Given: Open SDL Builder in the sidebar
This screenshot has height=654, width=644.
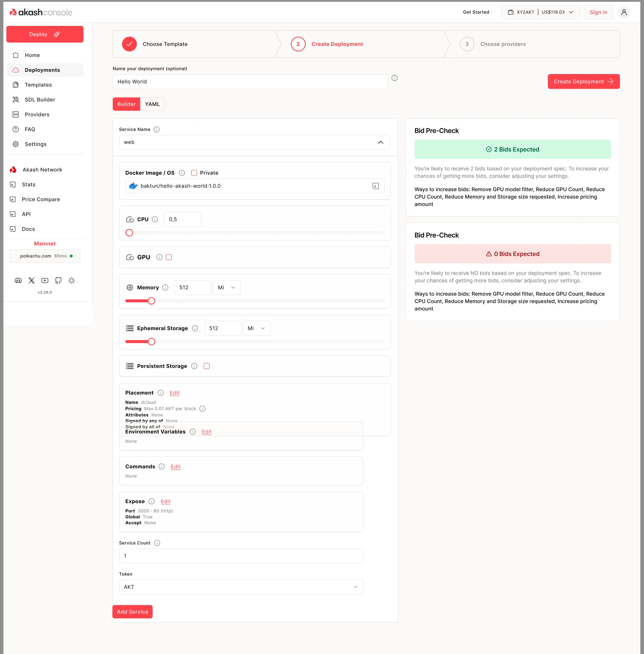Looking at the screenshot, I should [40, 100].
